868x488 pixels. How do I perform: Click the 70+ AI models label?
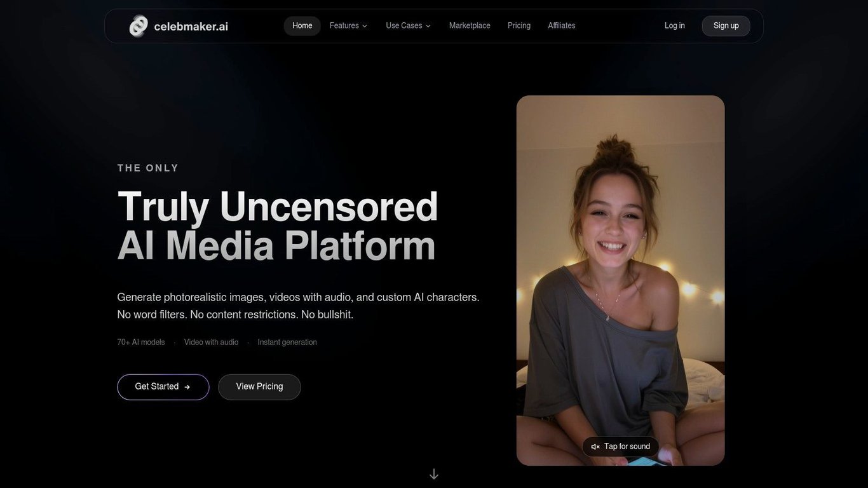click(140, 342)
